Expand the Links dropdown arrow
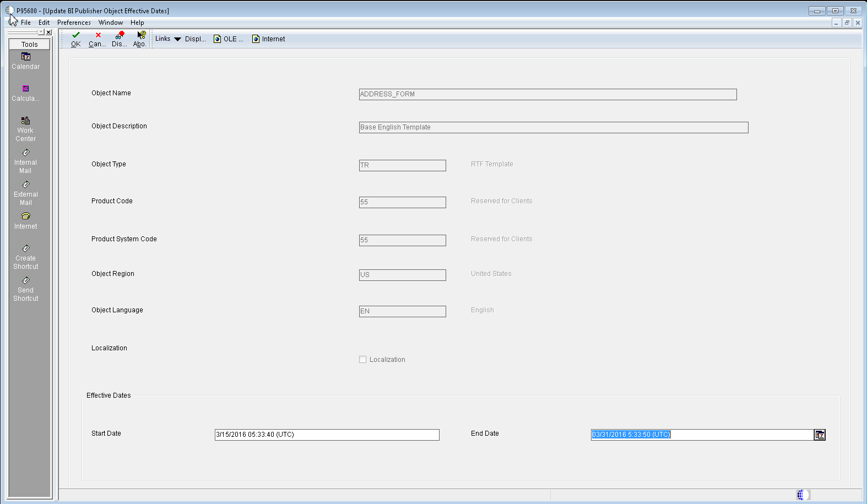The width and height of the screenshot is (867, 504). click(x=177, y=39)
